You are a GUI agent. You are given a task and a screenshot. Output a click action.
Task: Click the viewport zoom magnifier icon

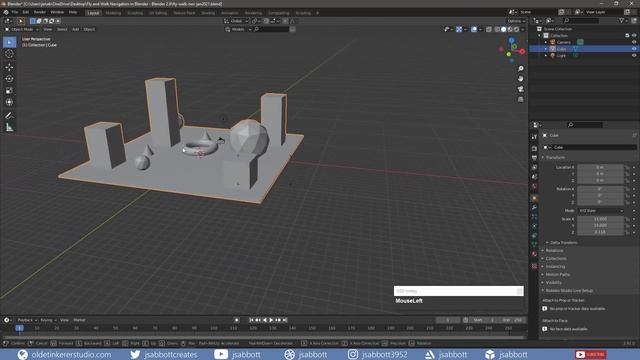[x=520, y=69]
